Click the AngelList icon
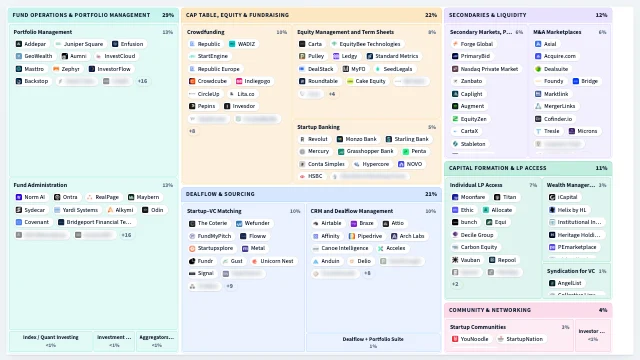 552,283
